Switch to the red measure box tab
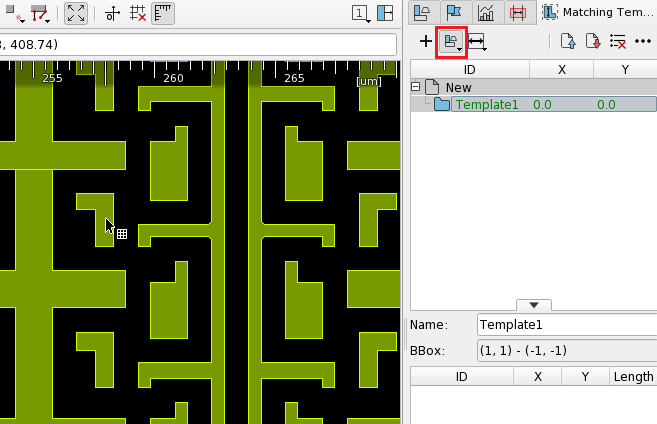Screen dimensions: 657x424 pos(518,13)
